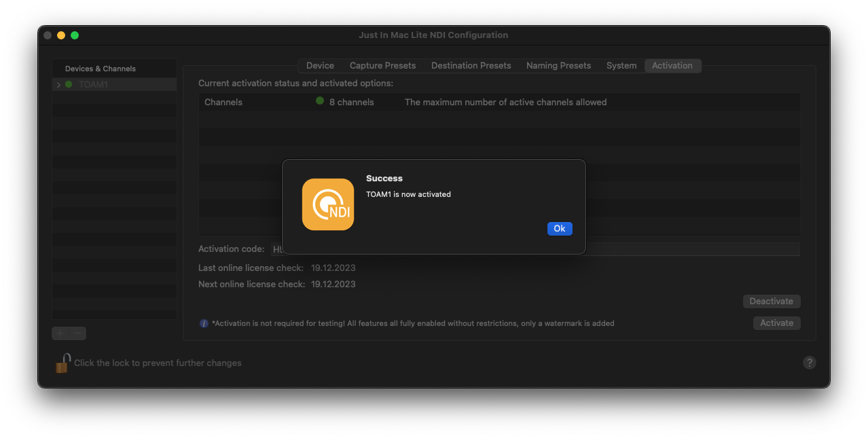Click the green window zoom button
This screenshot has height=438, width=868.
coord(75,35)
